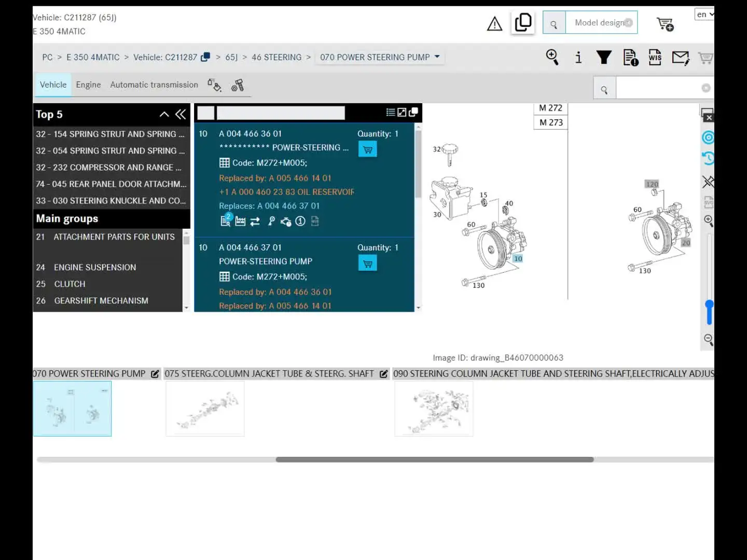This screenshot has height=560, width=747.
Task: Click the Model designation search field
Action: tap(601, 23)
